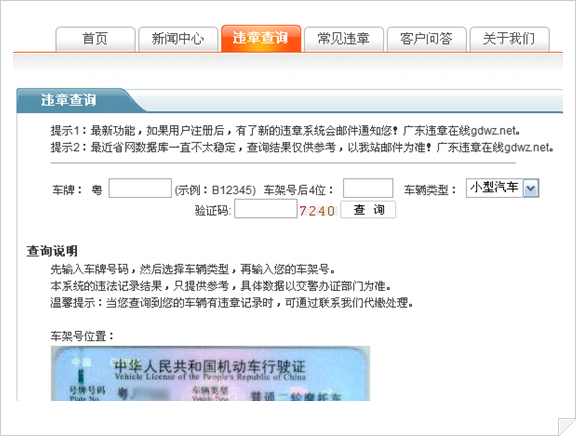Click the gdwz.net text in 提示2
Screen dimensions: 576x436
[x=527, y=147]
